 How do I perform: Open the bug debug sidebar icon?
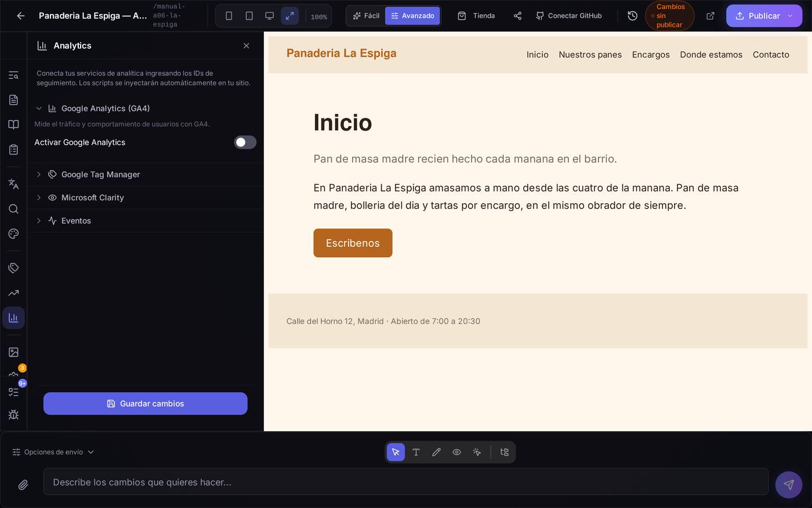tap(13, 415)
